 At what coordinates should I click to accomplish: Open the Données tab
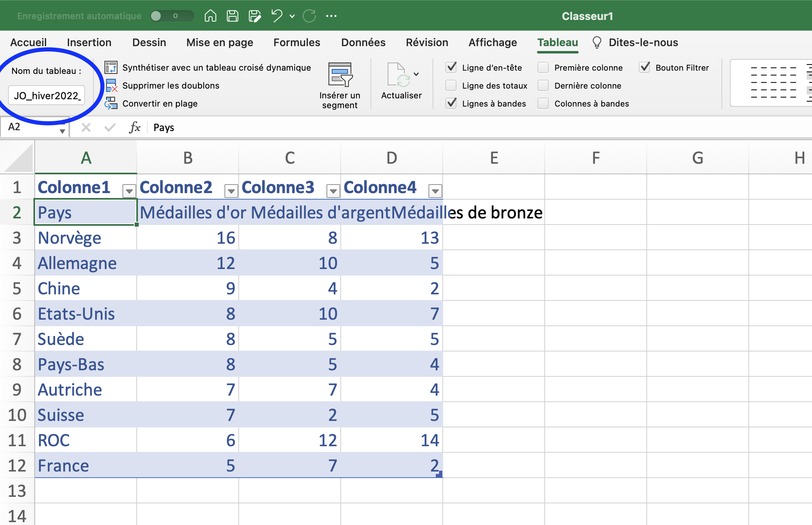pos(363,42)
